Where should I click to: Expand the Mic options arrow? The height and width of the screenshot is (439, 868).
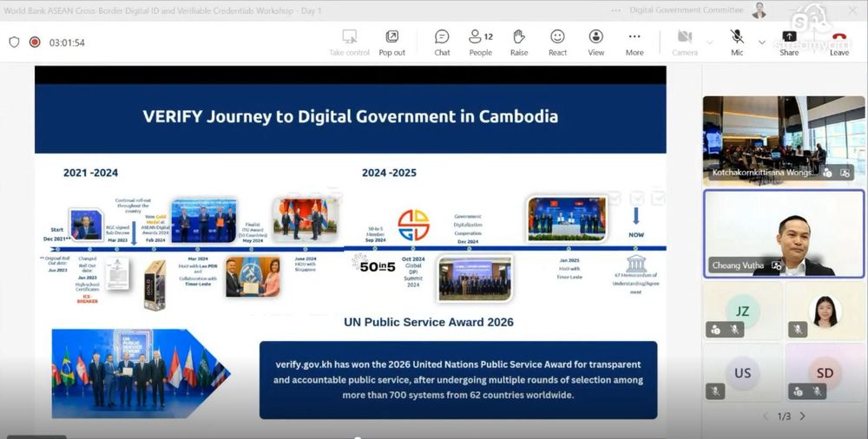click(762, 42)
